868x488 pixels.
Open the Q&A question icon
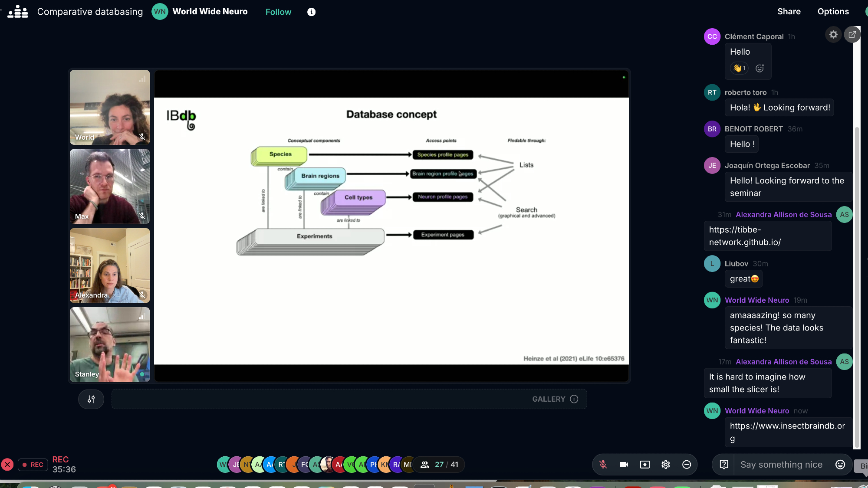(x=723, y=465)
